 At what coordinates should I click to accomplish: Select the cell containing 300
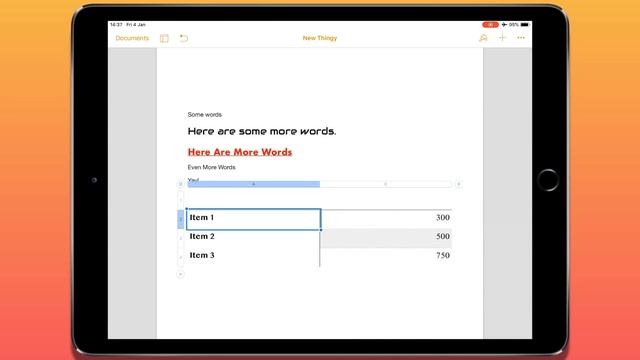click(386, 219)
